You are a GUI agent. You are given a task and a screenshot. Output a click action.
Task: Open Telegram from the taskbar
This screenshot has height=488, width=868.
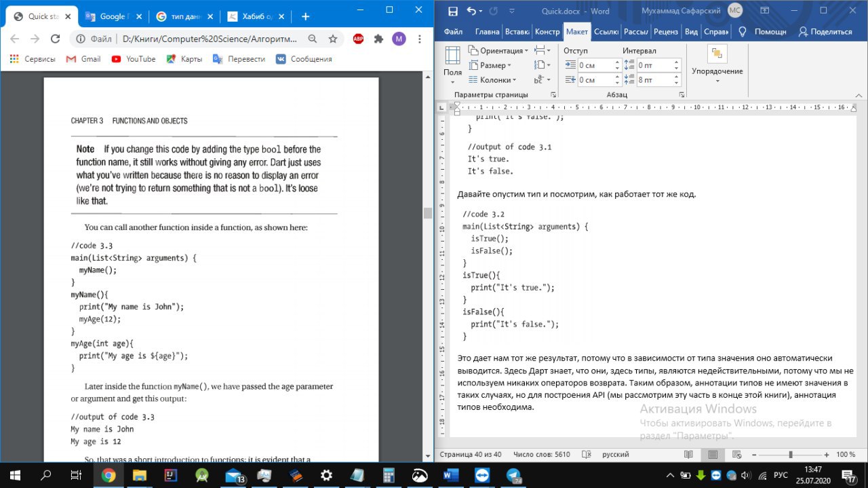[513, 474]
